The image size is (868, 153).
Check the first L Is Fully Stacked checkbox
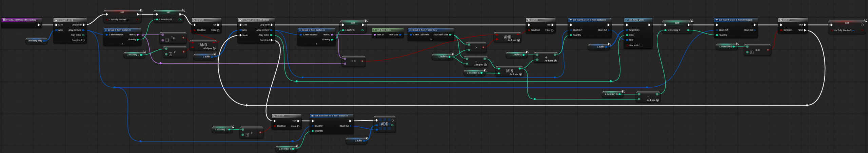(x=129, y=20)
